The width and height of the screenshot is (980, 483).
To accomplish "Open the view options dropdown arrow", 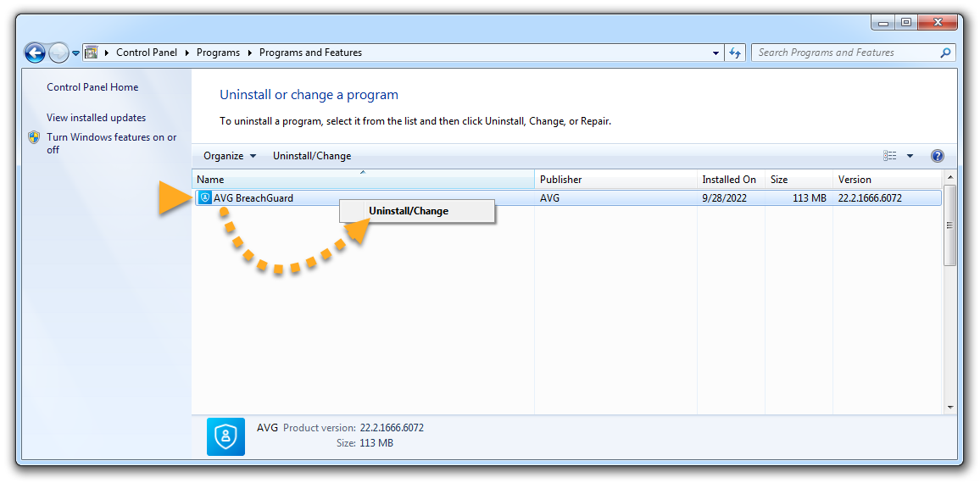I will pyautogui.click(x=910, y=156).
